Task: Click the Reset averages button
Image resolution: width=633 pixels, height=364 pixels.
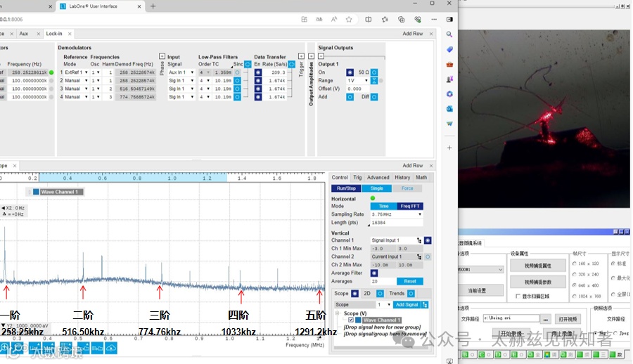Action: pyautogui.click(x=410, y=281)
